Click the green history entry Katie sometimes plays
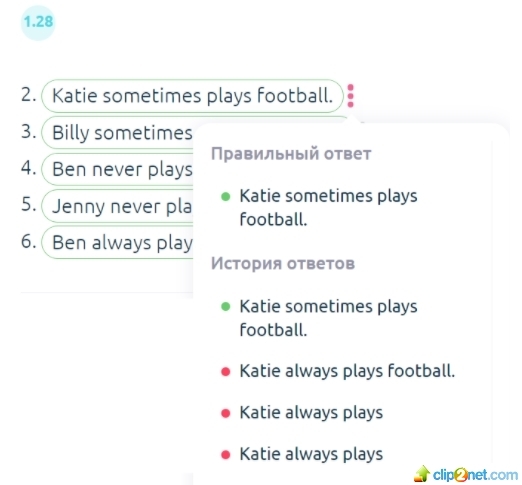The height and width of the screenshot is (485, 522). coord(328,318)
